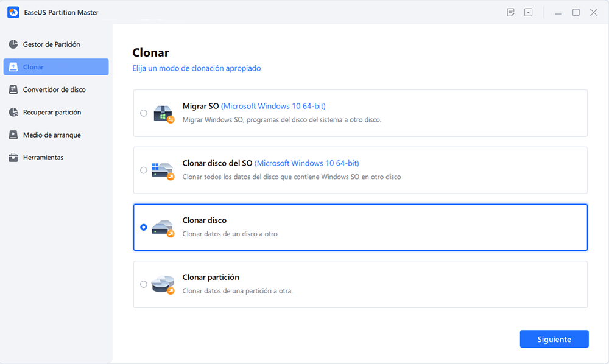Click the Clonar disco del SO icon
The width and height of the screenshot is (609, 364).
tap(163, 171)
